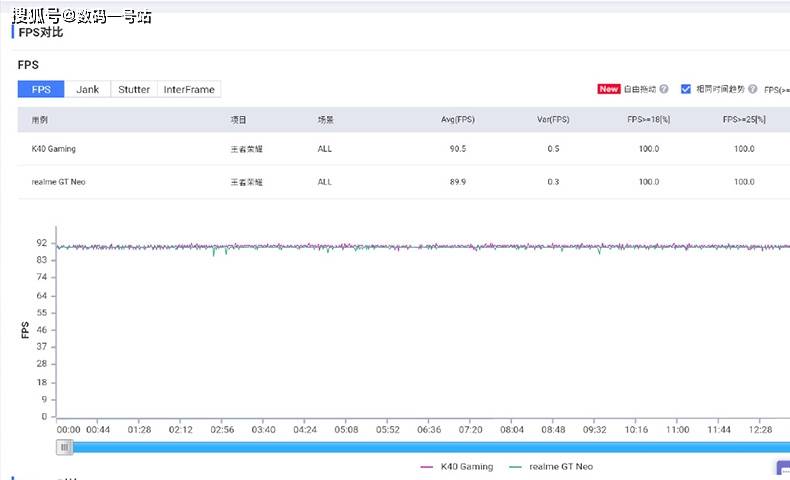The width and height of the screenshot is (790, 480).
Task: Click the blue timeline range bar
Action: (x=431, y=447)
